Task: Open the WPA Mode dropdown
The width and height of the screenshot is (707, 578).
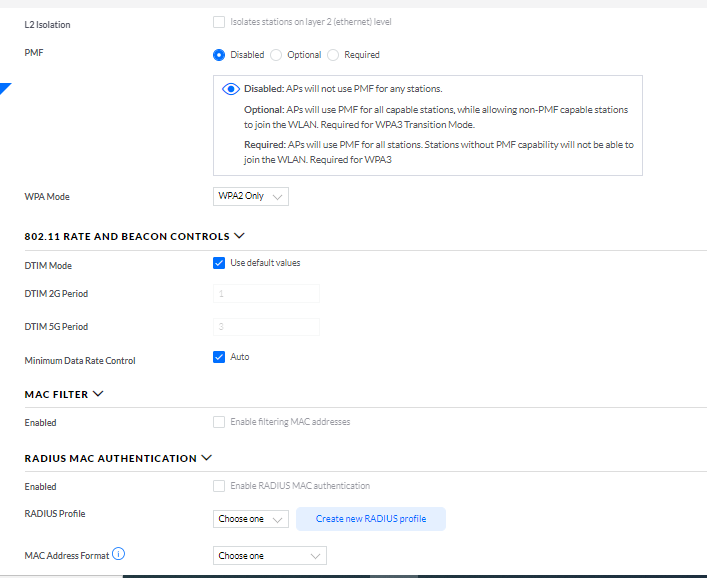Action: click(251, 196)
